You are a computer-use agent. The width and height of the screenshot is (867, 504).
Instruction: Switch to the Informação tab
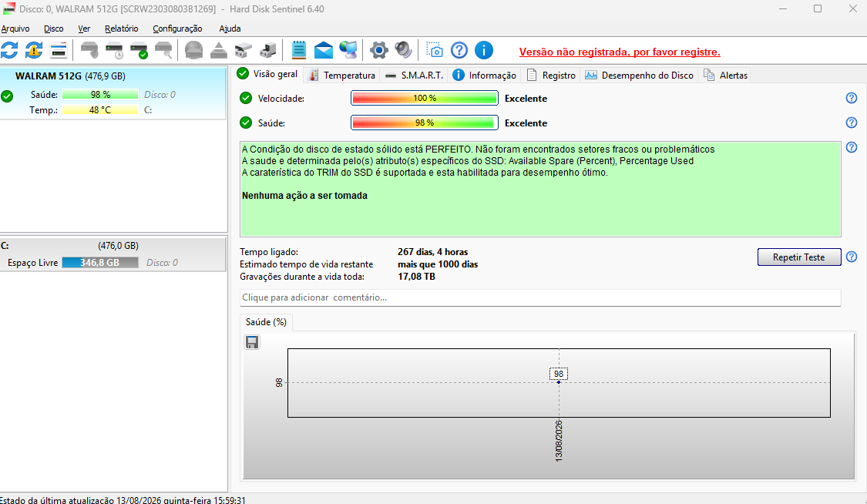click(485, 76)
